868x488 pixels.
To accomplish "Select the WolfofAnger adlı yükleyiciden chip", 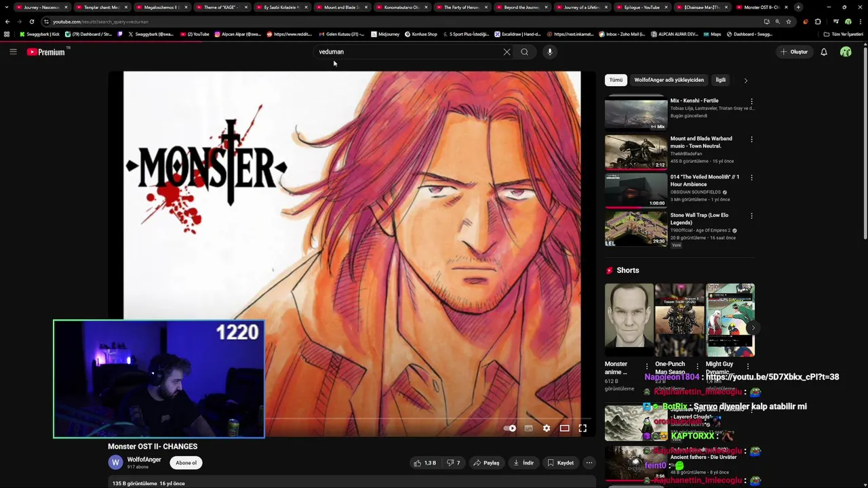I will pyautogui.click(x=669, y=80).
